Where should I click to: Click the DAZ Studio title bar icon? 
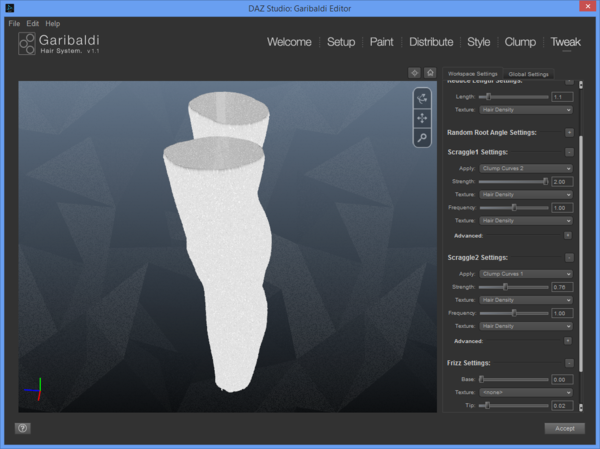click(10, 8)
